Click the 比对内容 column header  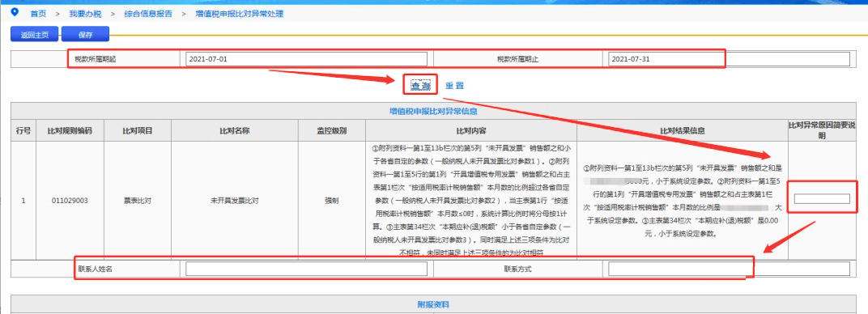(471, 130)
